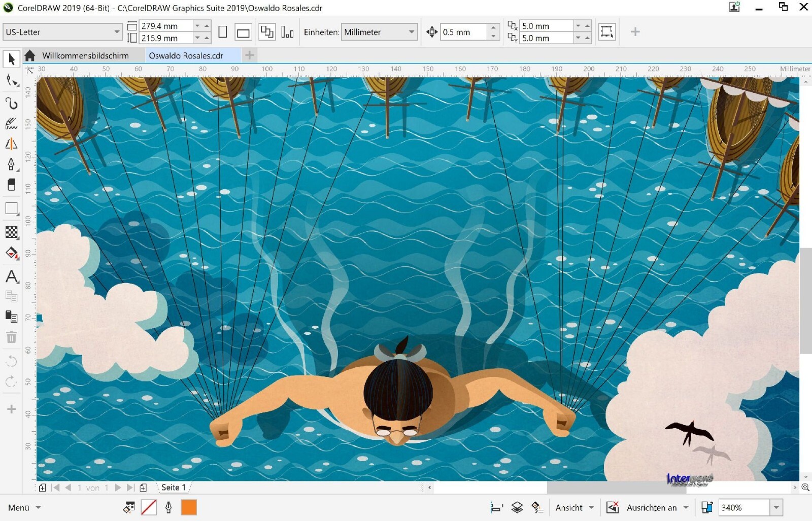Select the Eraser tool
This screenshot has width=812, height=521.
click(11, 185)
